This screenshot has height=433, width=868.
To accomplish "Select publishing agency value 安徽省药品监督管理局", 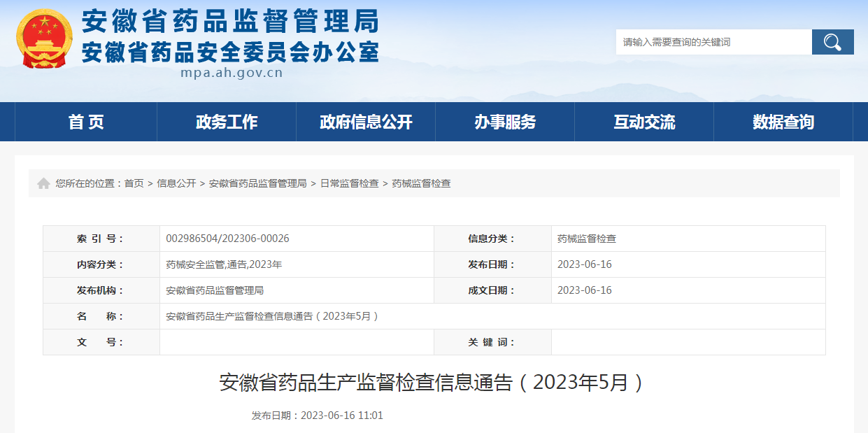I will pyautogui.click(x=215, y=290).
